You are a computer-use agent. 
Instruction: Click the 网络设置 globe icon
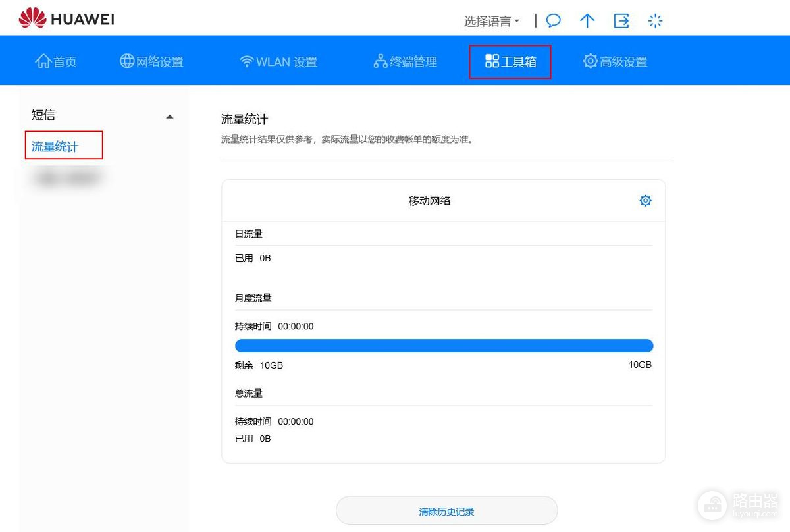click(x=127, y=61)
